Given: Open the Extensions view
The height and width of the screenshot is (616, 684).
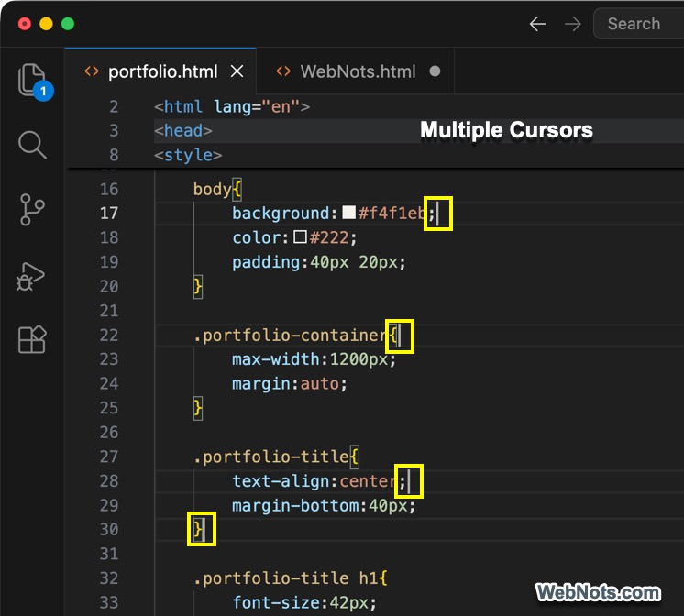Looking at the screenshot, I should [32, 339].
